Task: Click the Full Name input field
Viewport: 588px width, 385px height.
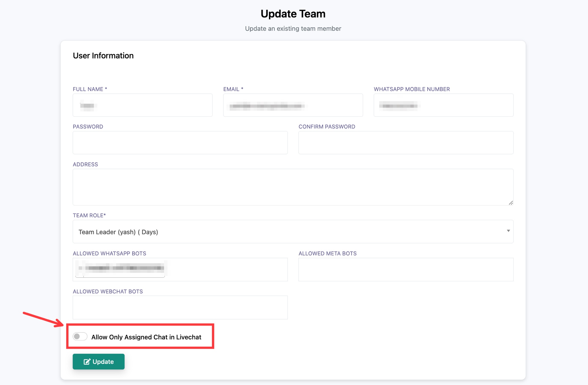Action: [143, 105]
